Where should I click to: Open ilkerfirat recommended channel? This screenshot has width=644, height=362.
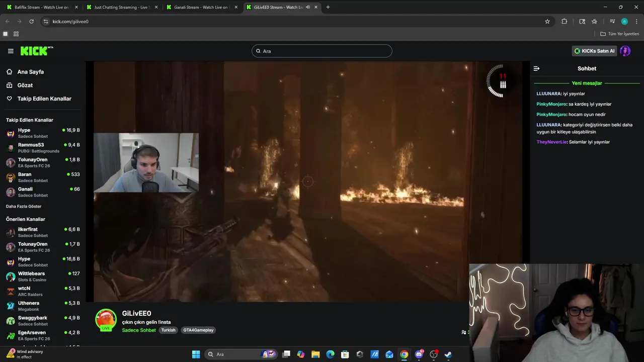tap(43, 232)
